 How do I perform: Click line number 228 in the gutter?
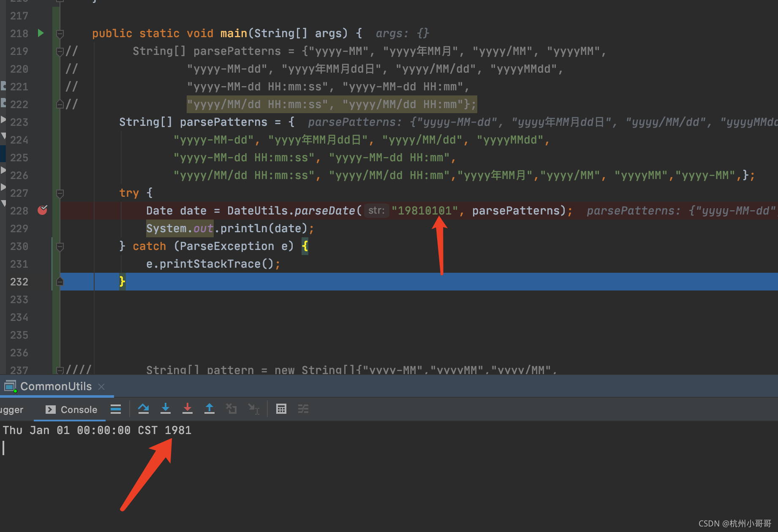point(19,211)
